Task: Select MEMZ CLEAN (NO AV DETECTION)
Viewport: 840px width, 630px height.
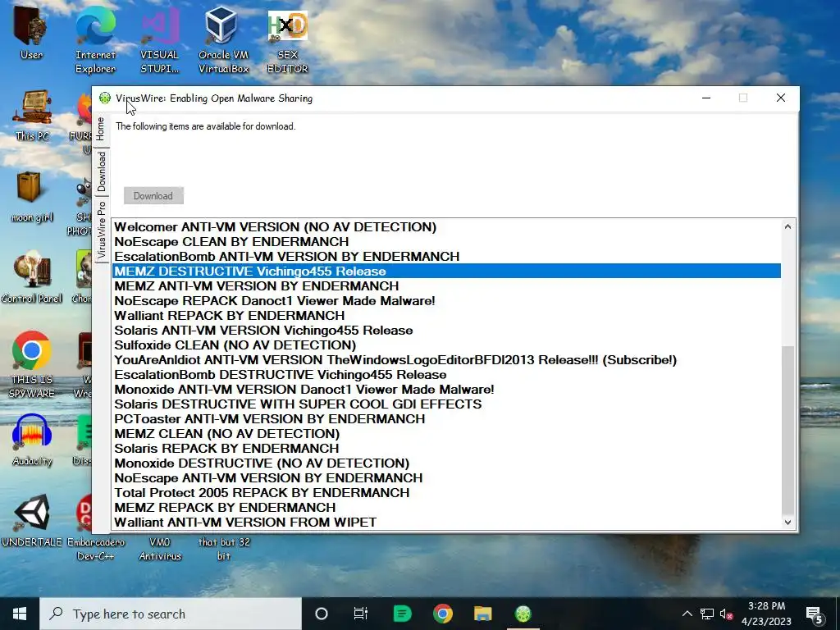Action: tap(446, 433)
